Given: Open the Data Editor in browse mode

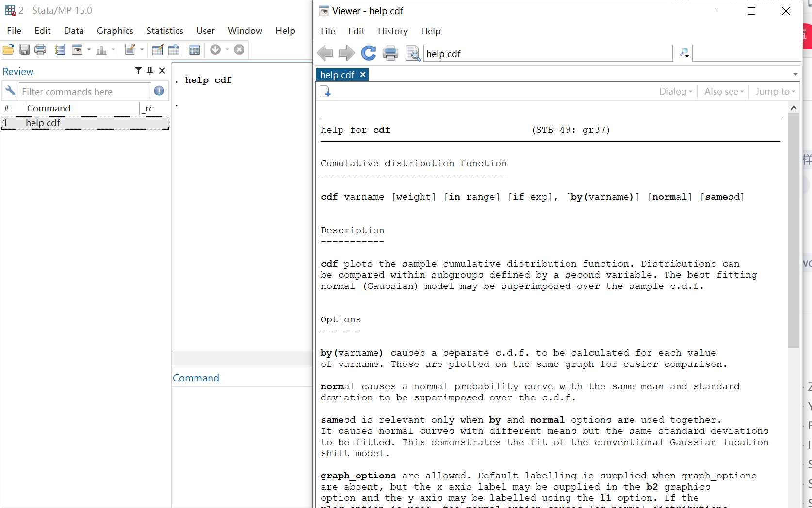Looking at the screenshot, I should [174, 49].
